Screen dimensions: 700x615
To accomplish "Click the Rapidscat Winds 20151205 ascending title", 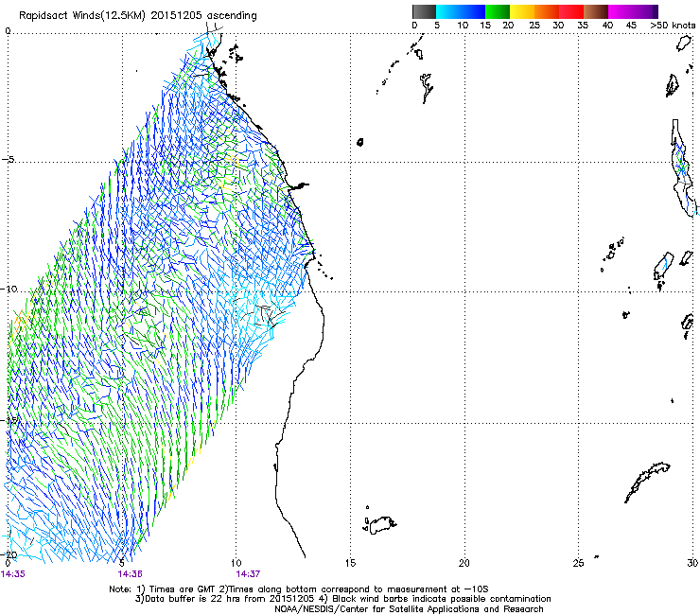I will click(x=138, y=16).
